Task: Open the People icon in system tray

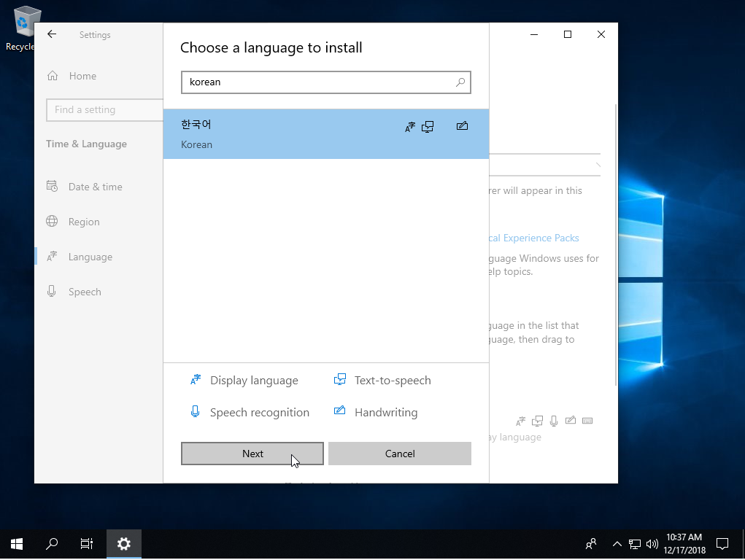Action: point(591,544)
